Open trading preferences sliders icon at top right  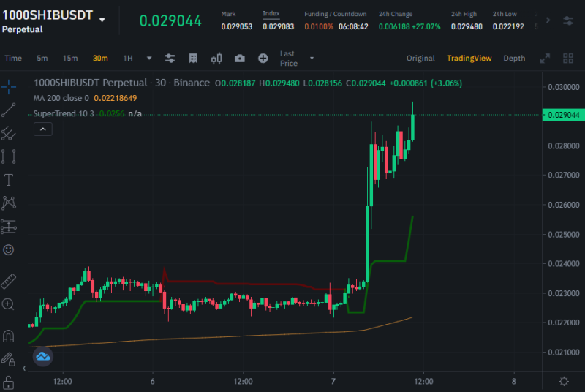(x=568, y=20)
